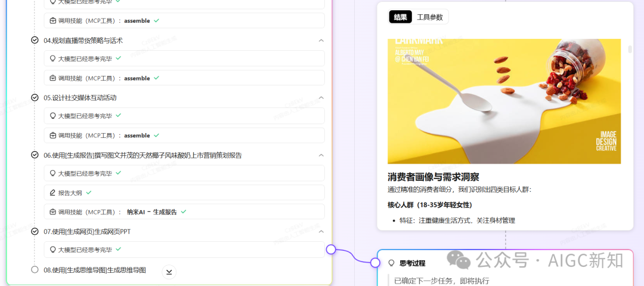Click the green check beside 报告大纲
644x286 pixels.
[89, 192]
